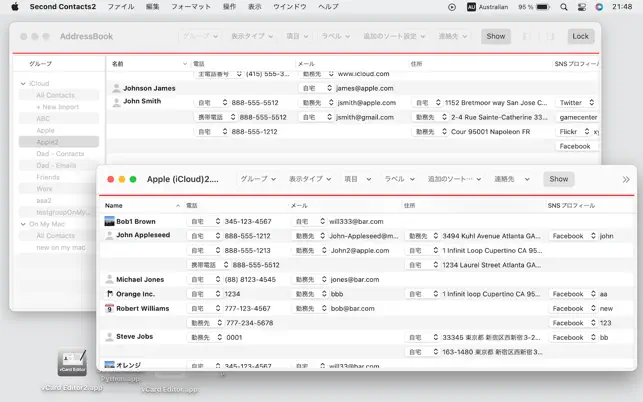
Task: Open 表示タイプ dropdown in front window
Action: [x=310, y=179]
